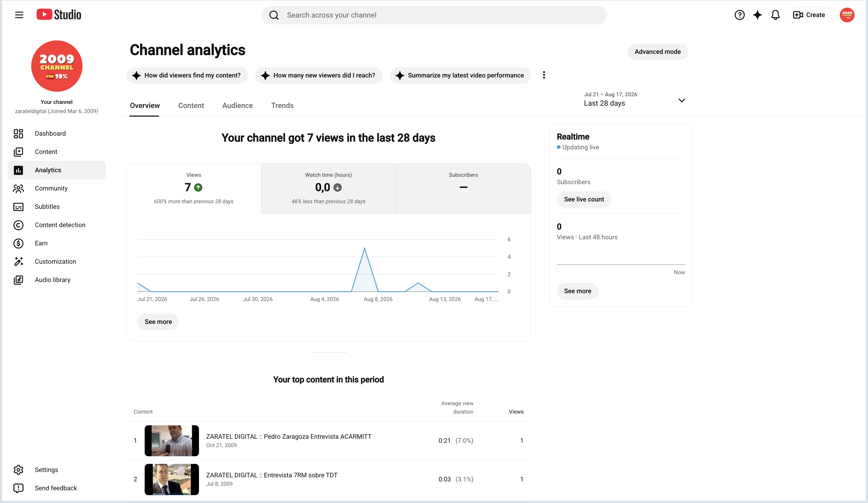Go to Community in the sidebar
This screenshot has height=503, width=868.
tap(57, 188)
